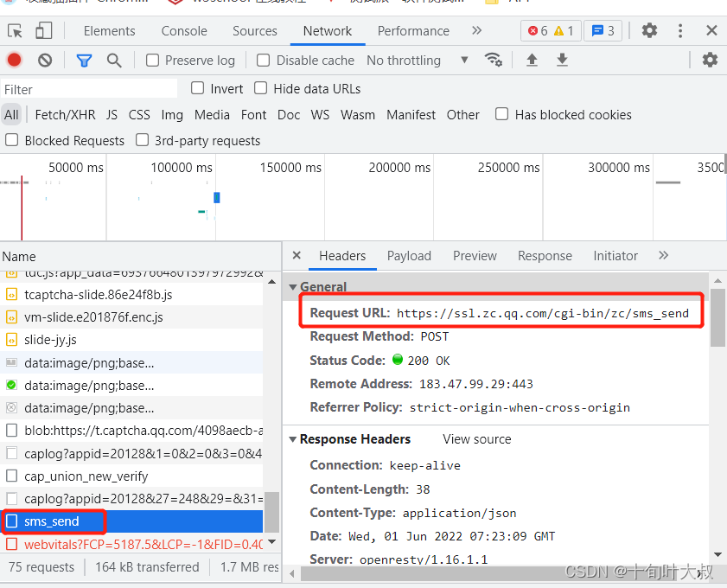Enable Disable cache checkbox
This screenshot has width=727, height=588.
264,61
